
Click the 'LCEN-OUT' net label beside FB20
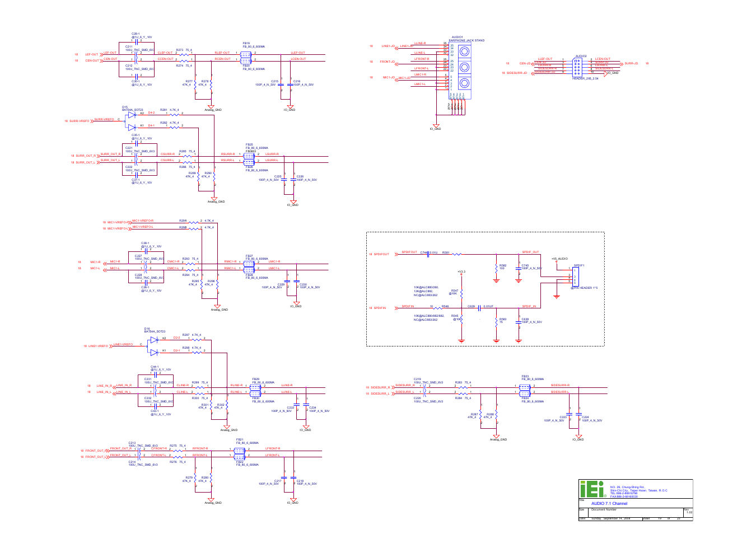click(298, 59)
